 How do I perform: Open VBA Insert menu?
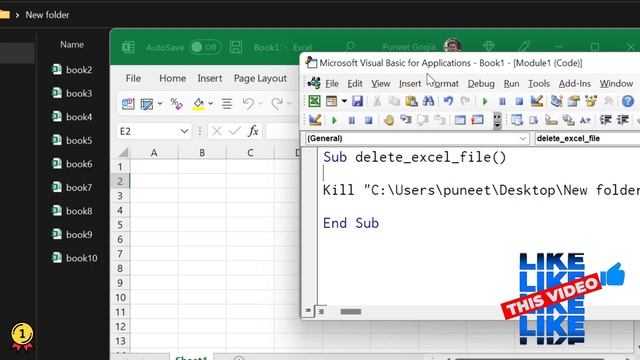pyautogui.click(x=410, y=84)
